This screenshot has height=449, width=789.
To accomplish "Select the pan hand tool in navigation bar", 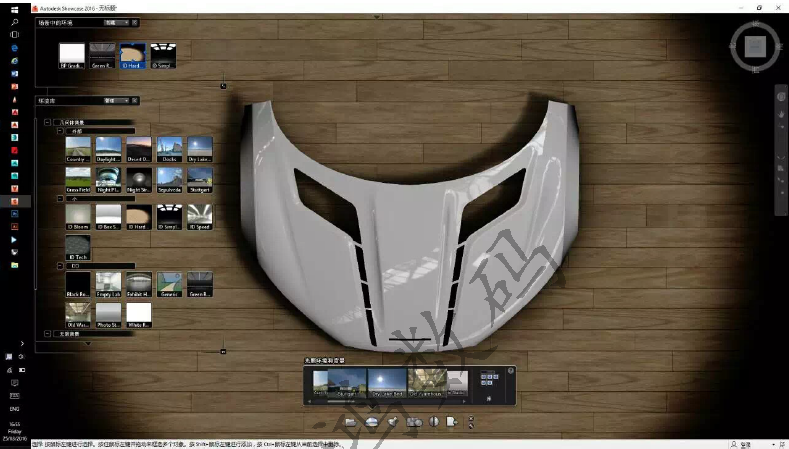I will pyautogui.click(x=780, y=115).
